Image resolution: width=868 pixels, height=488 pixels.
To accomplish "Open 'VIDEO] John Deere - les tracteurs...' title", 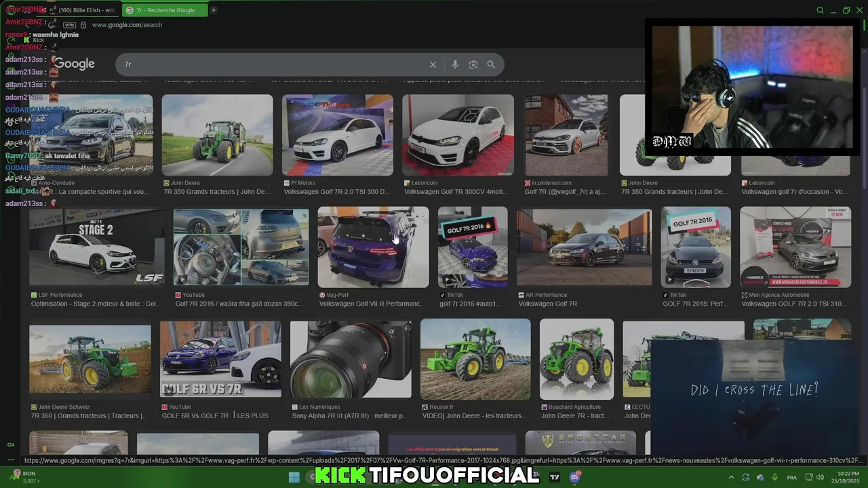I will click(474, 415).
